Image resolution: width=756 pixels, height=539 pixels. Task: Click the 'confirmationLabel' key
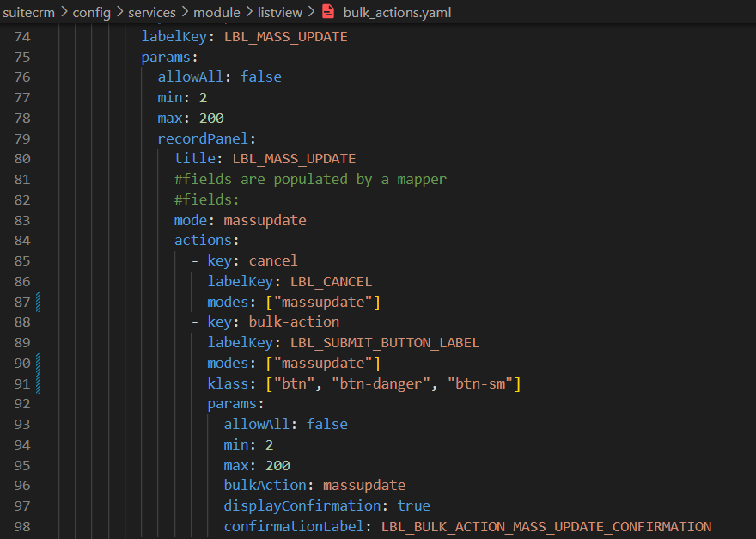coord(294,526)
